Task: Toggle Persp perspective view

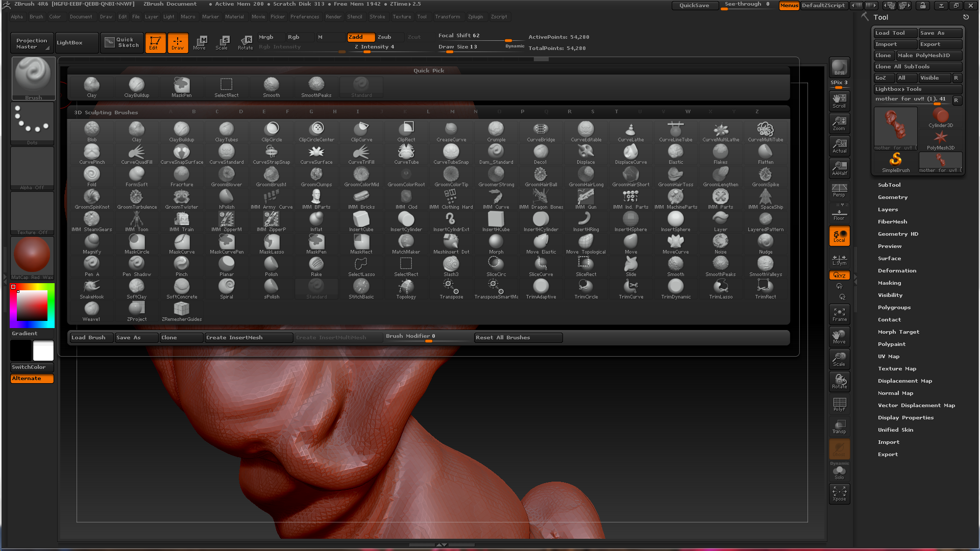Action: point(839,190)
